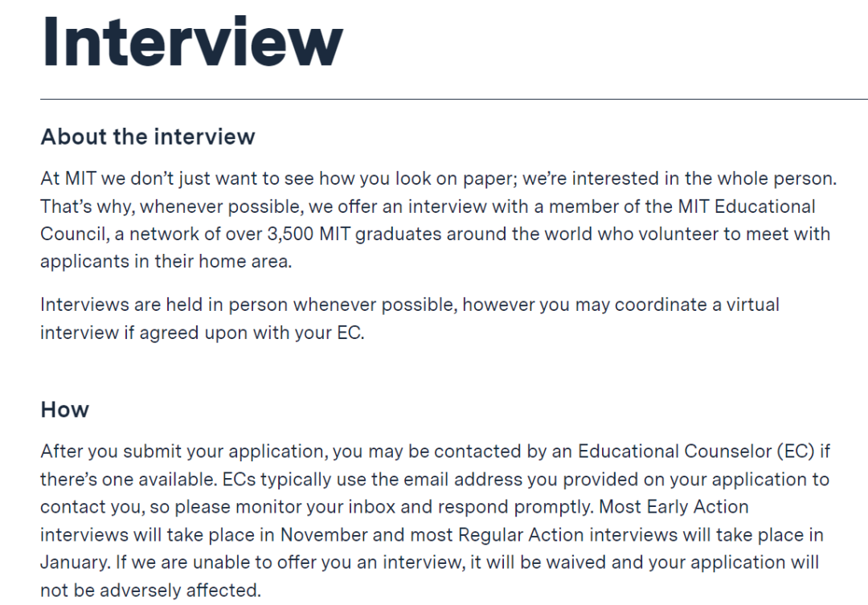Screen dimensions: 868x605
Task: Click the text 3,500 MIT graduates
Action: pos(354,234)
